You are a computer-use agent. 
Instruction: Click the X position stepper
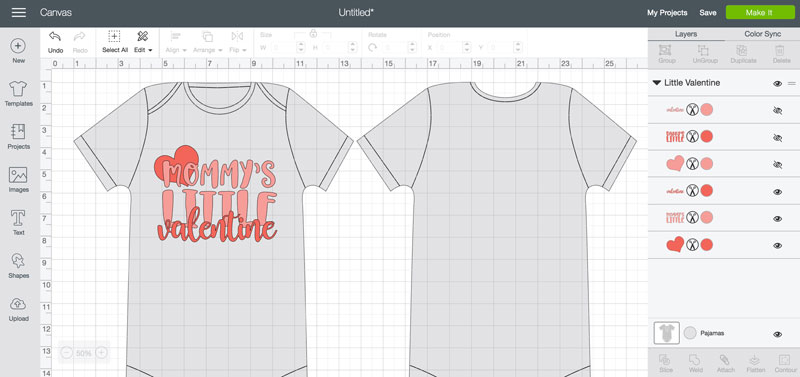coord(466,47)
